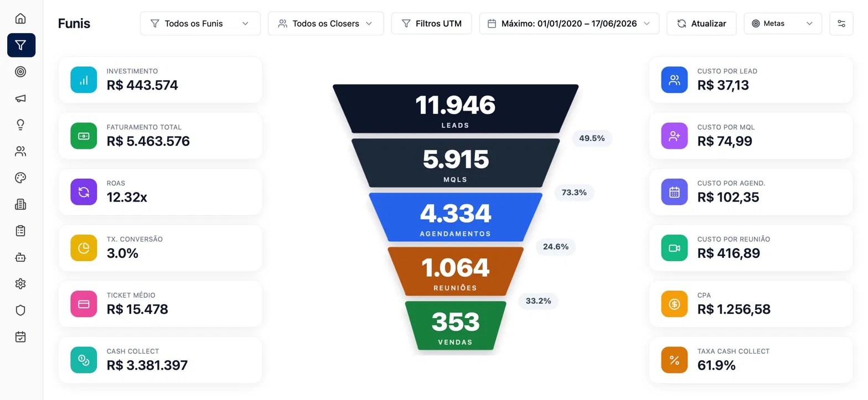Click the Filtros UTM button
Image resolution: width=868 pixels, height=400 pixels.
point(431,24)
